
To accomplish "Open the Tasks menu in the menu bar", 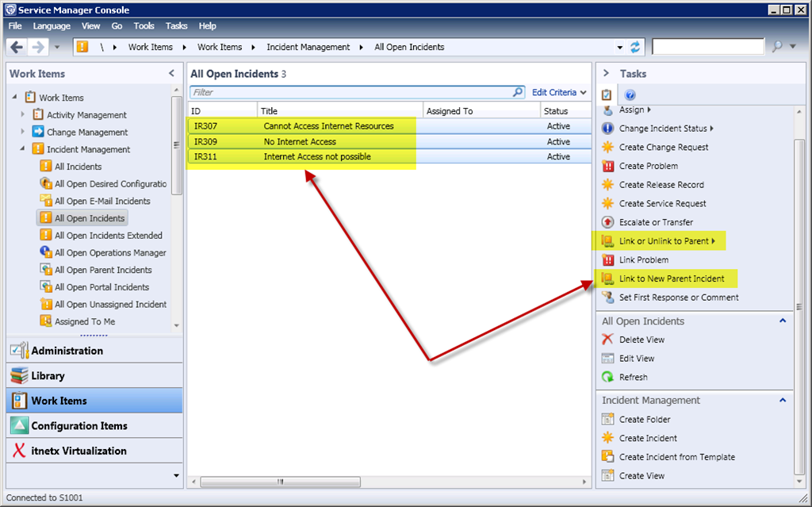I will pyautogui.click(x=177, y=26).
